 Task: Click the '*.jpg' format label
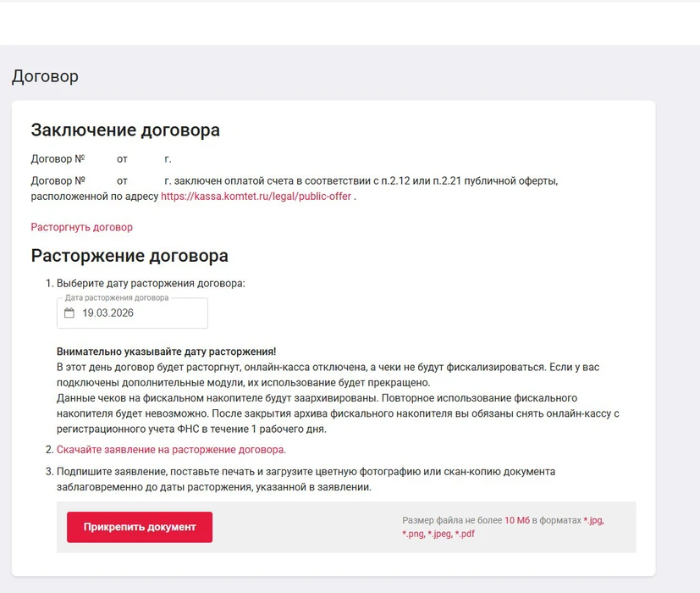[593, 520]
